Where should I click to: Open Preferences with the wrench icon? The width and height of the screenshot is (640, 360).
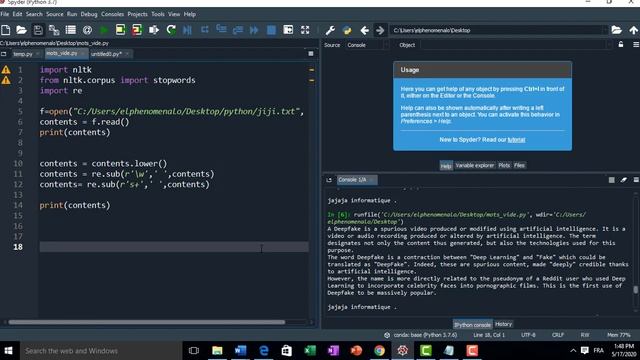point(330,30)
